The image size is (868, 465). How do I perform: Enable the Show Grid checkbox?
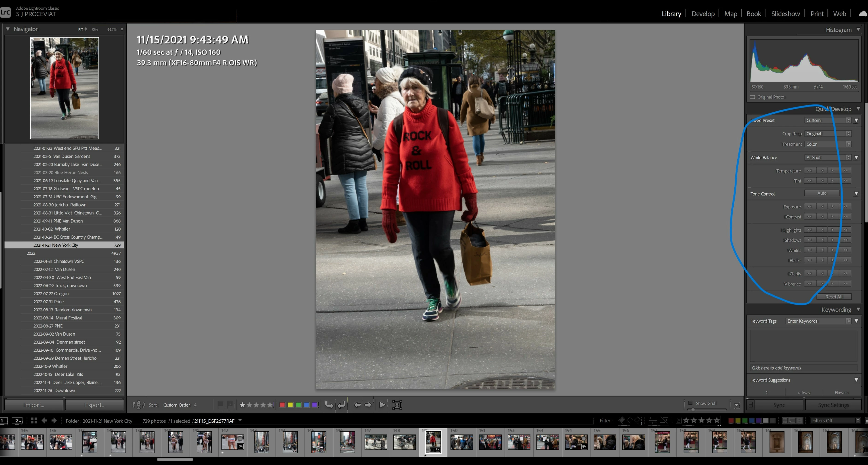(x=690, y=403)
